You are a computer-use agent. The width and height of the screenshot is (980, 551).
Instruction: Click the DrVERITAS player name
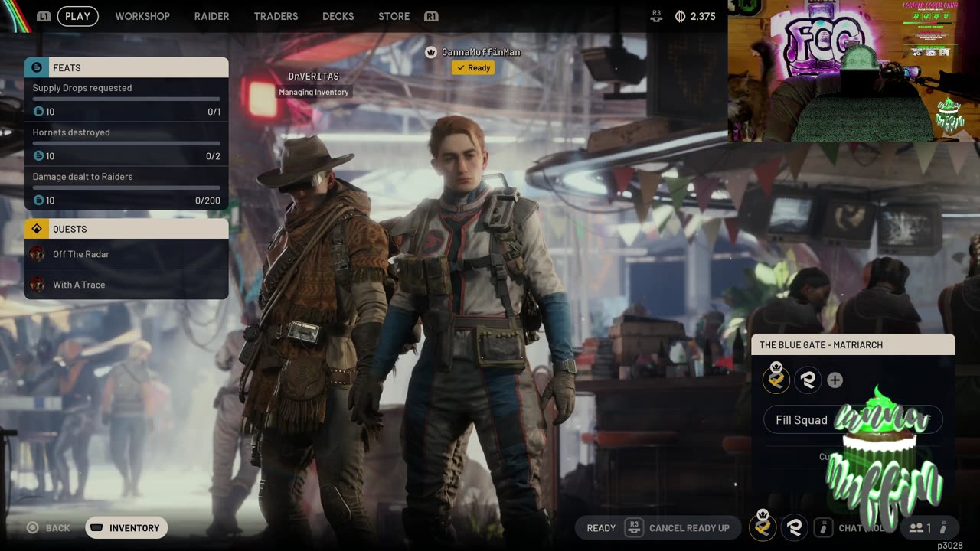313,77
